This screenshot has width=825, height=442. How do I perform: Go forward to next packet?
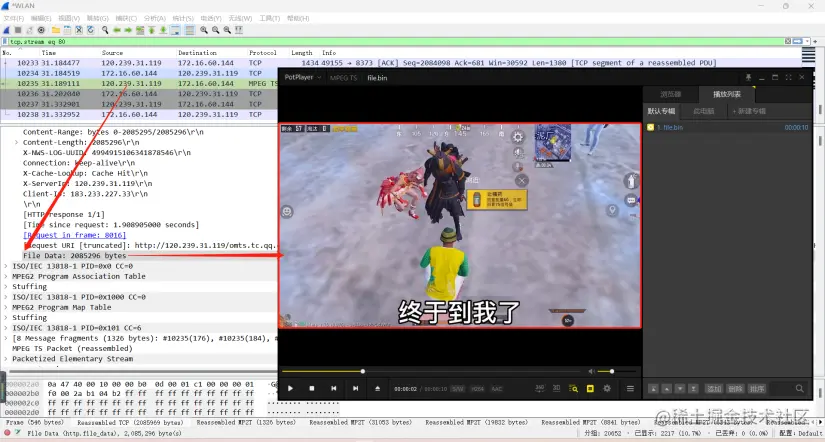click(x=128, y=30)
